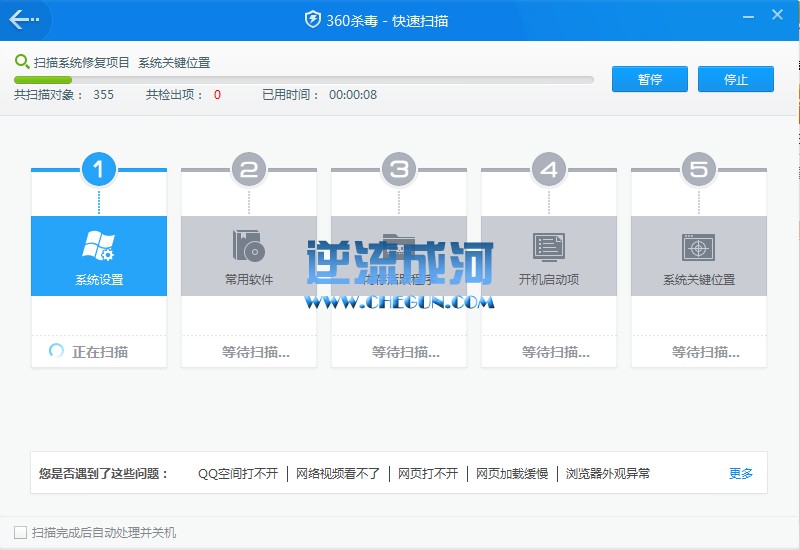Click the 常用软件 disc icon
This screenshot has width=800, height=550.
click(248, 246)
